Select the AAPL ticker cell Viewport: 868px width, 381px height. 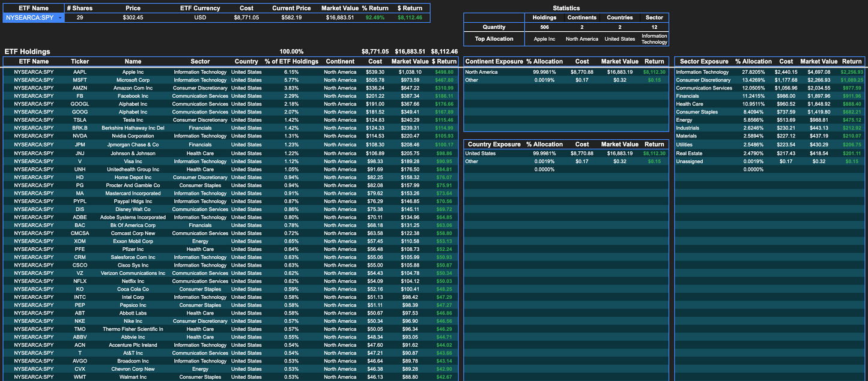tap(80, 72)
